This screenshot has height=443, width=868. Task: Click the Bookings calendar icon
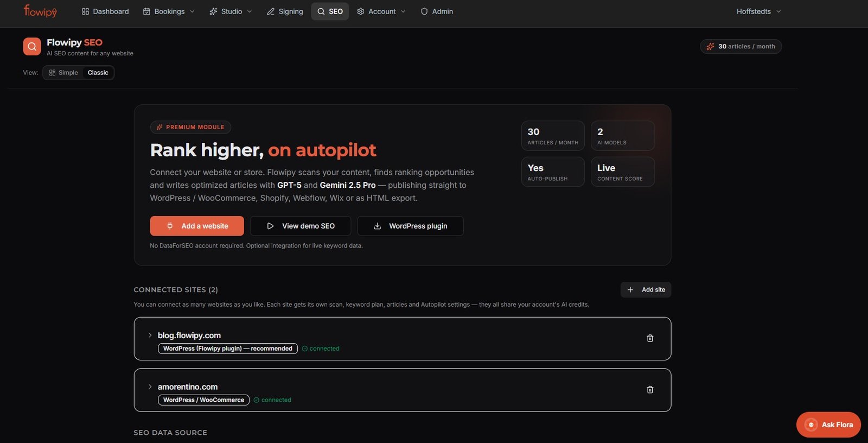tap(146, 11)
